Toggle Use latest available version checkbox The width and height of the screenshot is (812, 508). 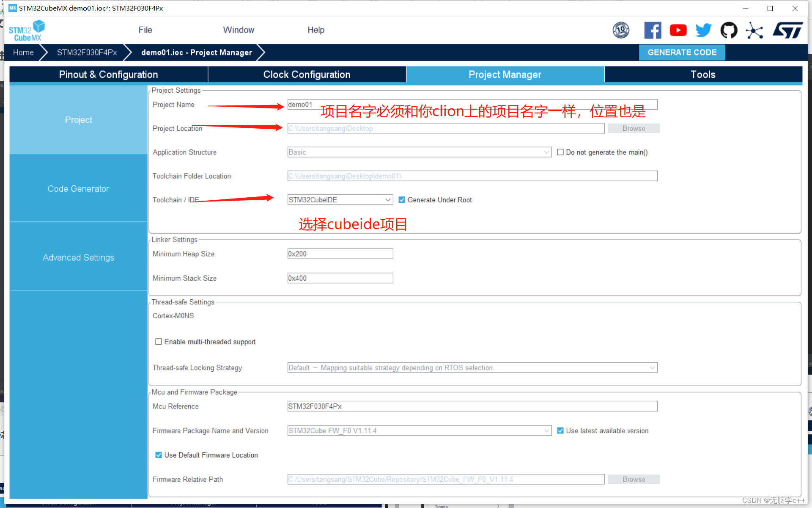(x=560, y=431)
